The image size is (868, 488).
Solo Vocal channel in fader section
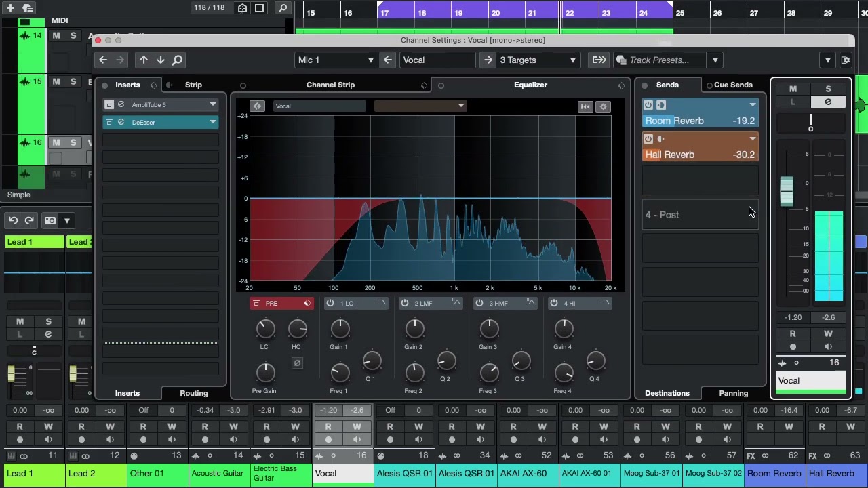point(828,89)
